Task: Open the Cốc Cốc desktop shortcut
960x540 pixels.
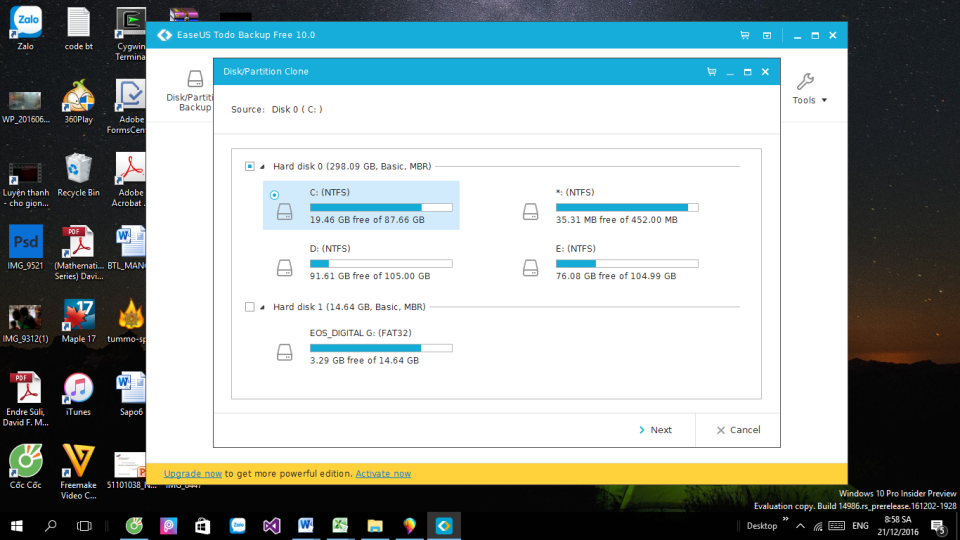Action: click(x=26, y=467)
